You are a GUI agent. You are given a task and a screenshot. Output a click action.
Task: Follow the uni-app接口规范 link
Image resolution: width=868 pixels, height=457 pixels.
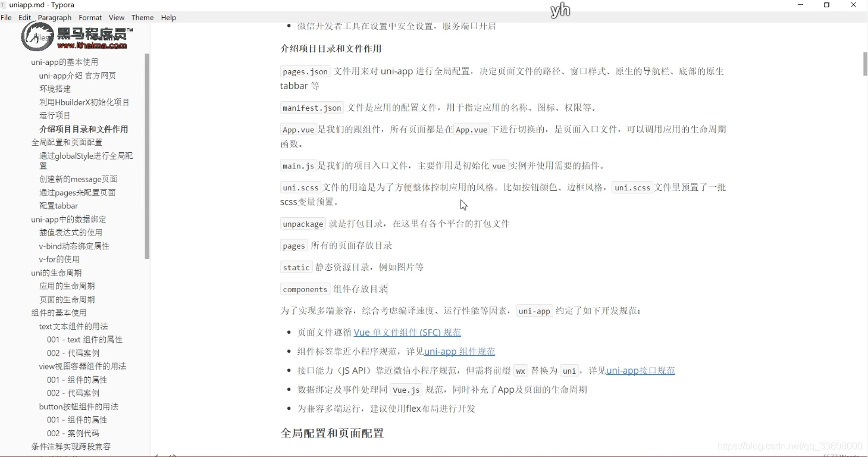(640, 370)
